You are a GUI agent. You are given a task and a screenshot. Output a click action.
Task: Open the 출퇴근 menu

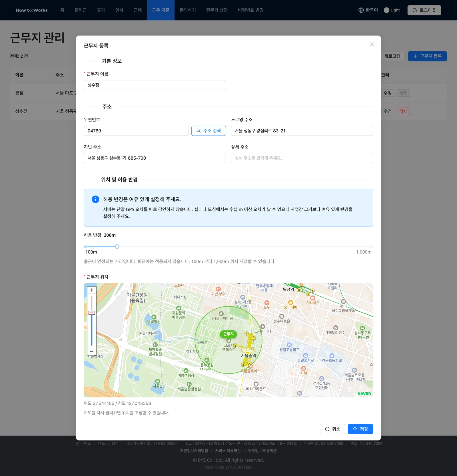[x=81, y=10]
